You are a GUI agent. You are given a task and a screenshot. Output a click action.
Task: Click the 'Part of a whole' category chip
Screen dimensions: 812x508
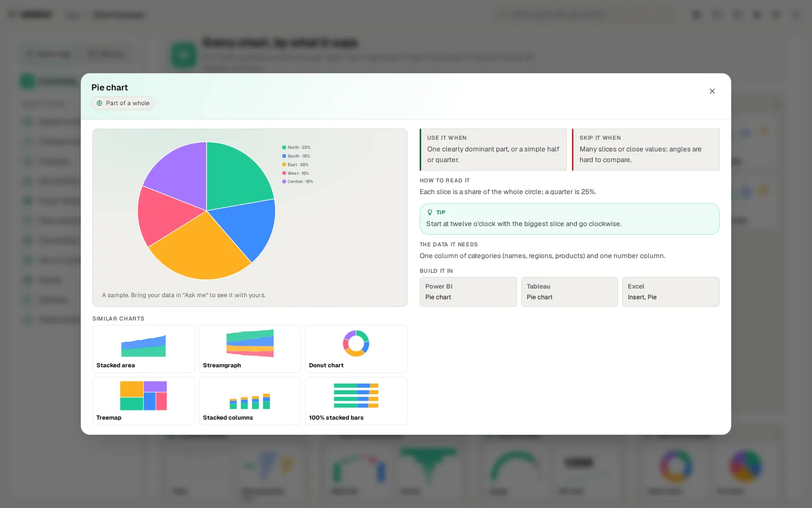123,103
